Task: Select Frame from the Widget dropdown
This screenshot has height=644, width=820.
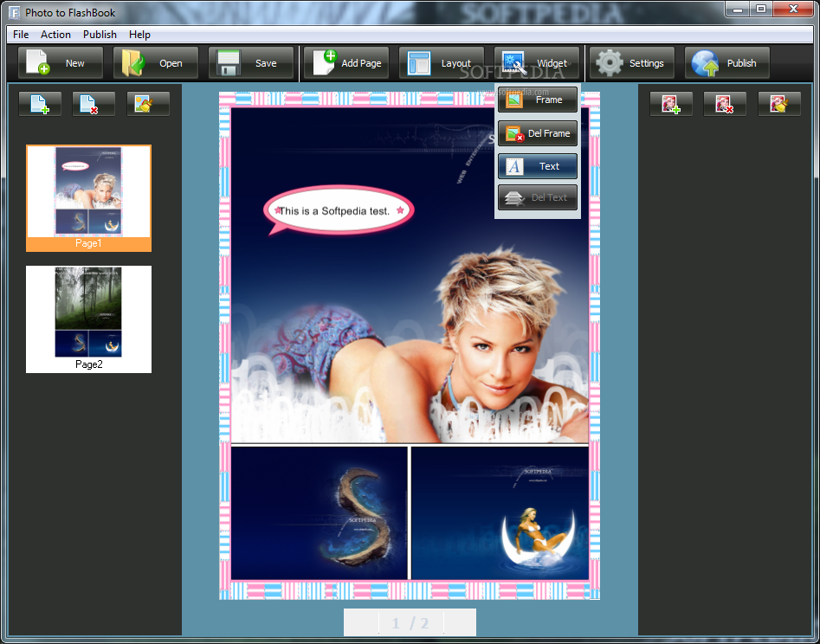Action: (538, 100)
